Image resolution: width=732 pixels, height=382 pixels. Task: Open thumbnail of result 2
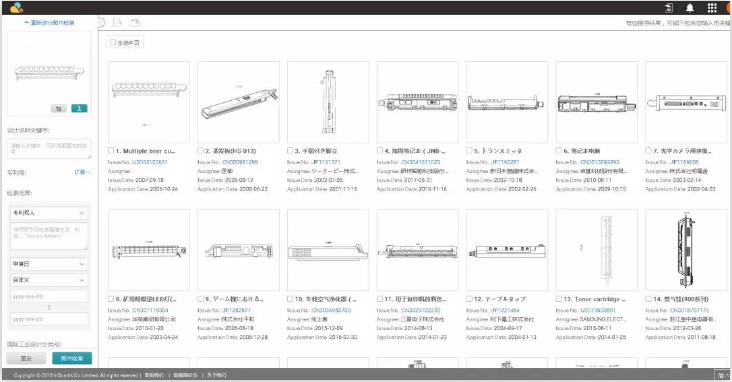(238, 102)
